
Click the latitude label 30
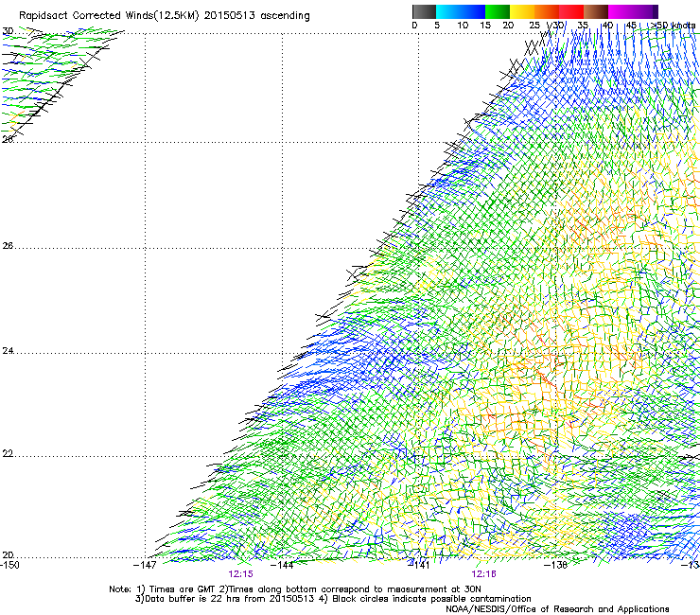(8, 31)
